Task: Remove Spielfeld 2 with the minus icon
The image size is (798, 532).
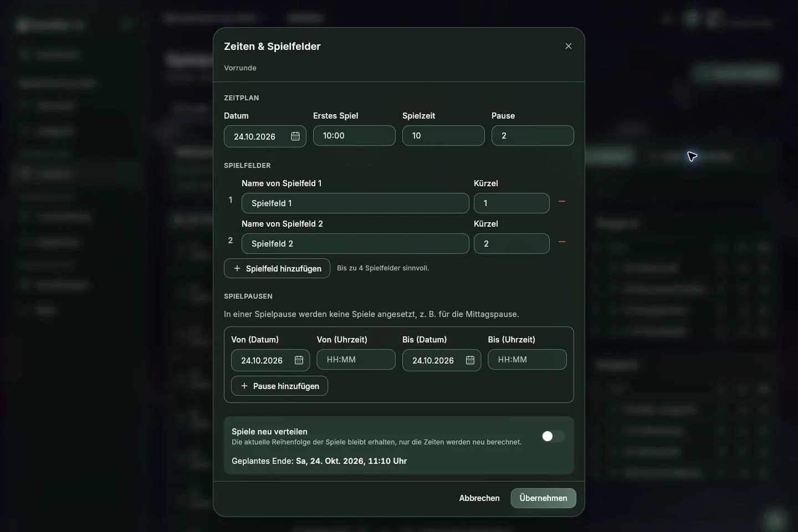Action: point(562,242)
